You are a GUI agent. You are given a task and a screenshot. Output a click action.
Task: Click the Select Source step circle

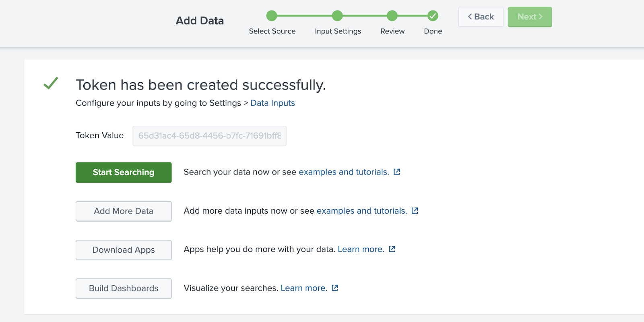pos(272,16)
